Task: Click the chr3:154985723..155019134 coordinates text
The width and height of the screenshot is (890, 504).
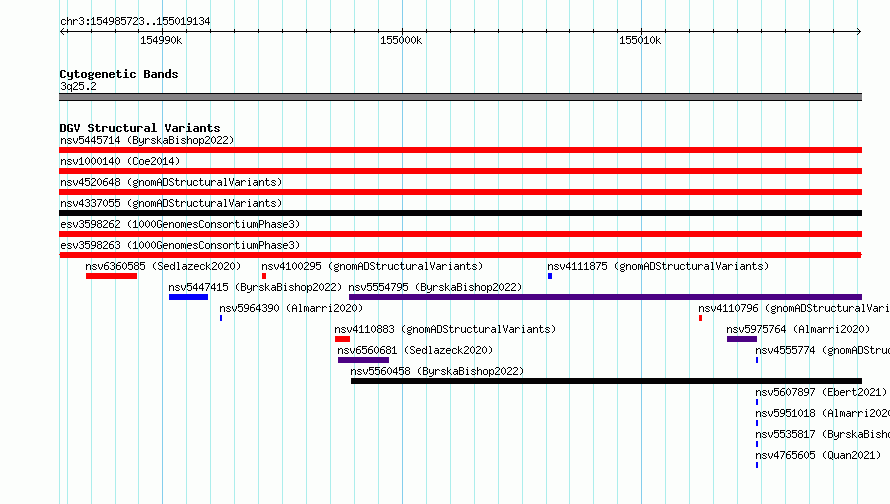Action: tap(135, 21)
